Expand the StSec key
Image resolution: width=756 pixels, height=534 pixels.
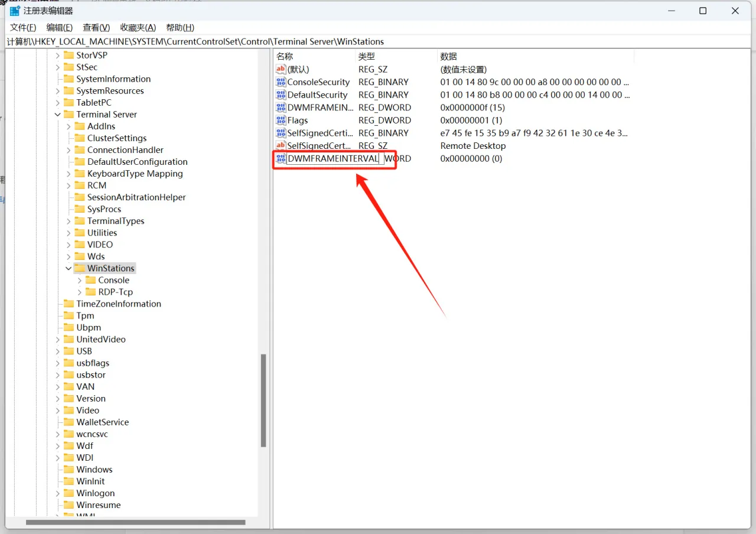click(x=58, y=67)
